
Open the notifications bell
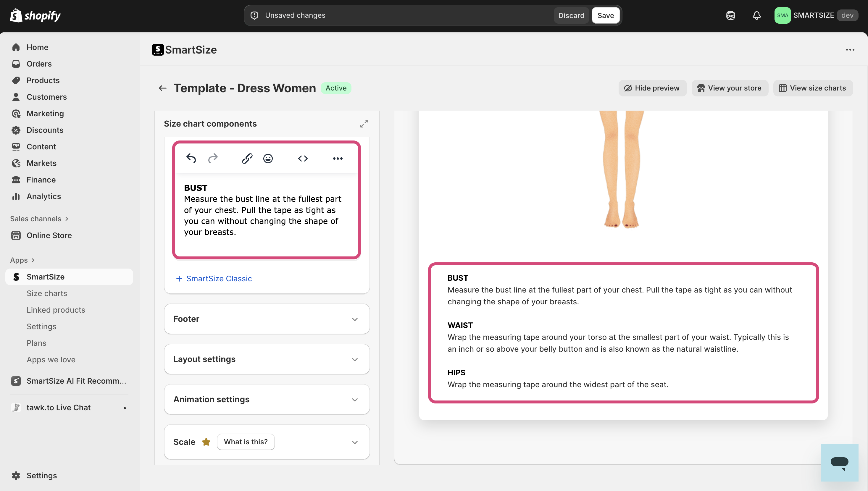point(756,15)
